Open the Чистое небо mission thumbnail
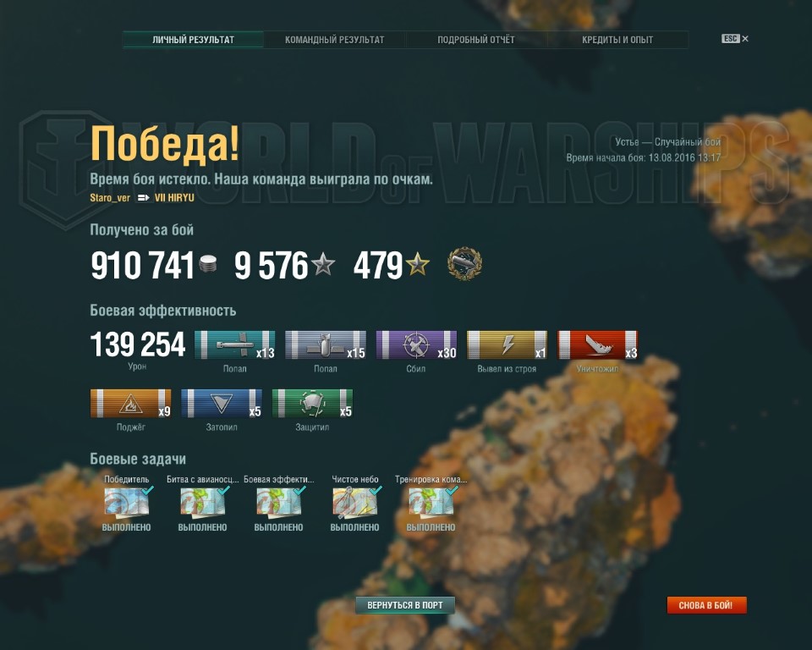Viewport: 812px width, 650px height. point(355,502)
